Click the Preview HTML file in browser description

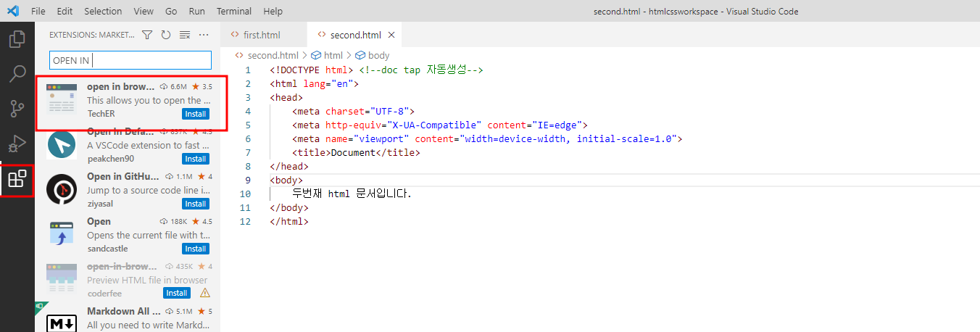[147, 280]
